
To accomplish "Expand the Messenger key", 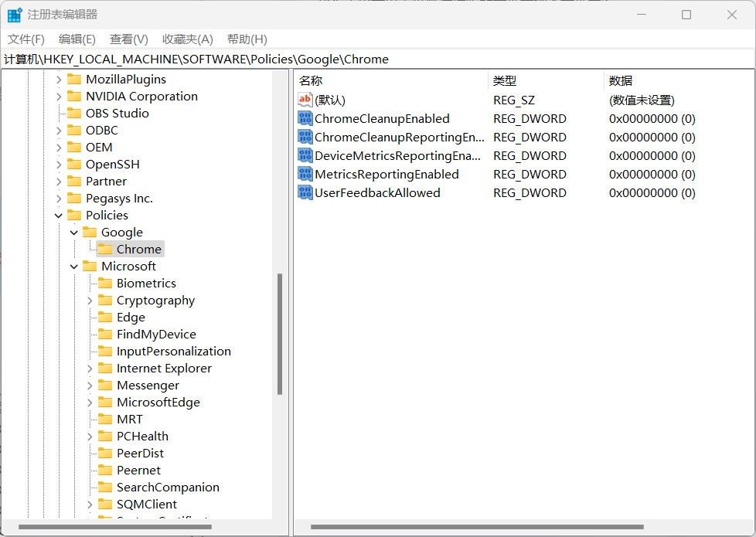I will click(x=90, y=385).
